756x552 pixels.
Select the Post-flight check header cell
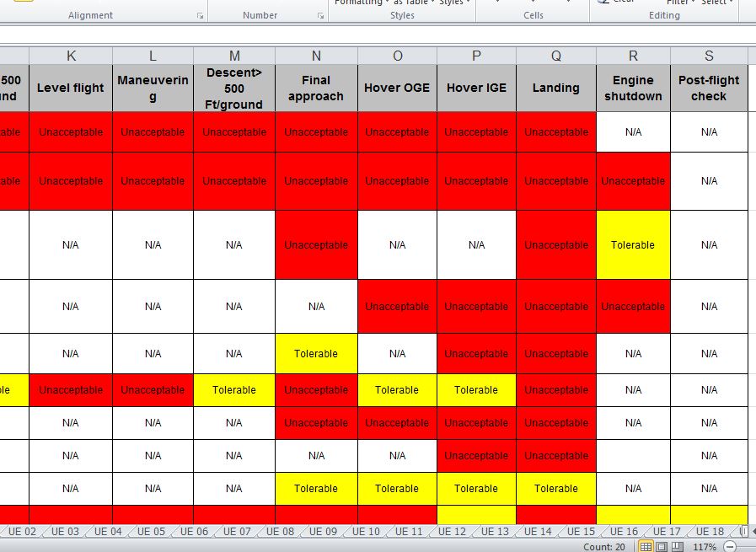pyautogui.click(x=709, y=88)
